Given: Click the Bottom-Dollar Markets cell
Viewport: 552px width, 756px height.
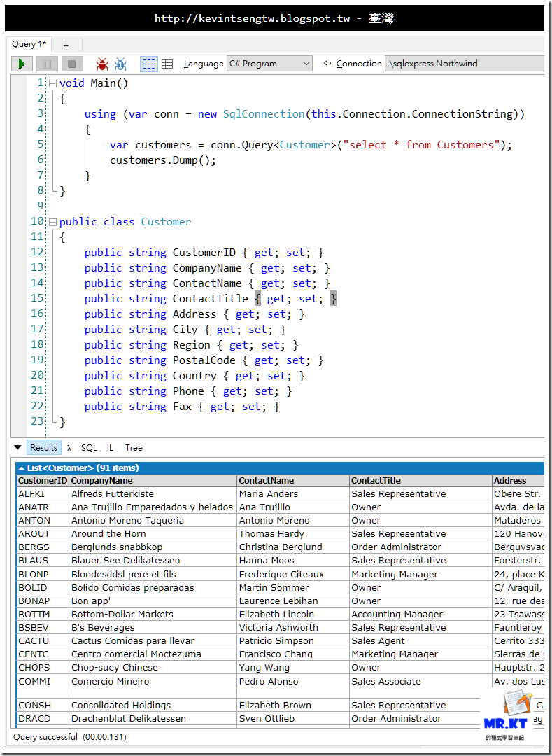Looking at the screenshot, I should [153, 615].
